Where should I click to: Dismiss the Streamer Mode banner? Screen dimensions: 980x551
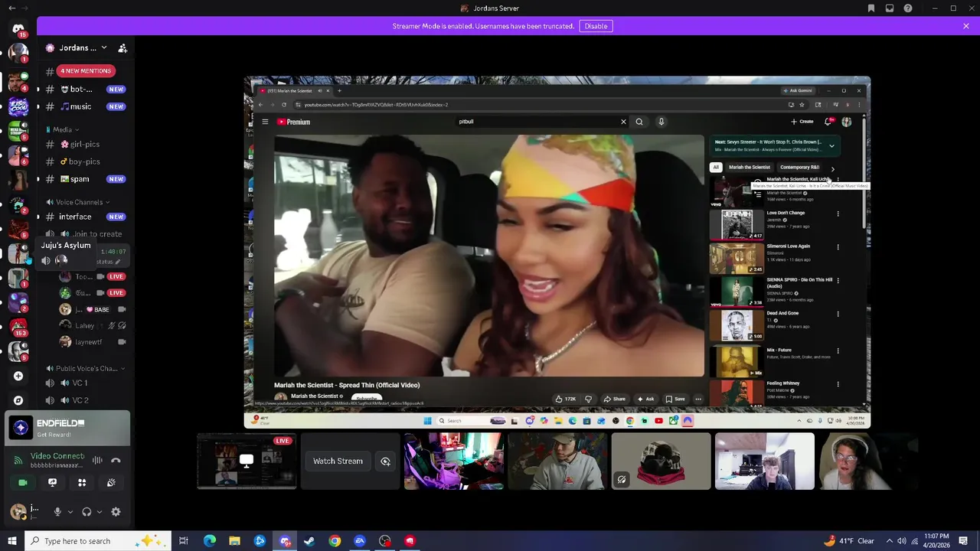coord(966,26)
